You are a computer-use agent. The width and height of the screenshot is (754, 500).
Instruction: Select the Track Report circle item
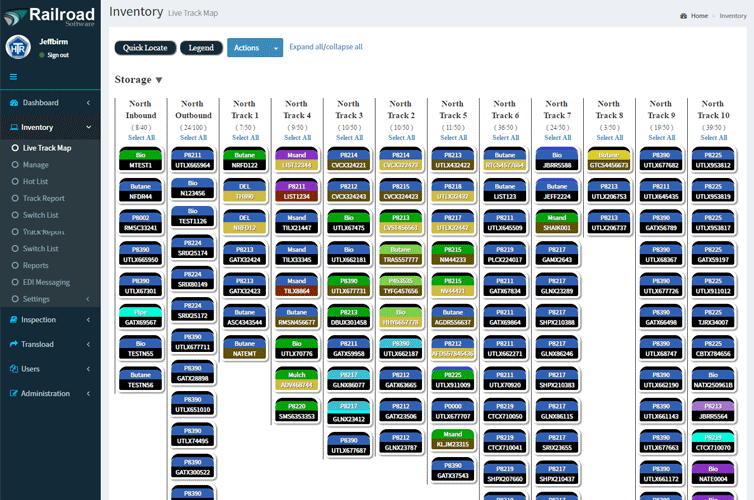[x=14, y=198]
